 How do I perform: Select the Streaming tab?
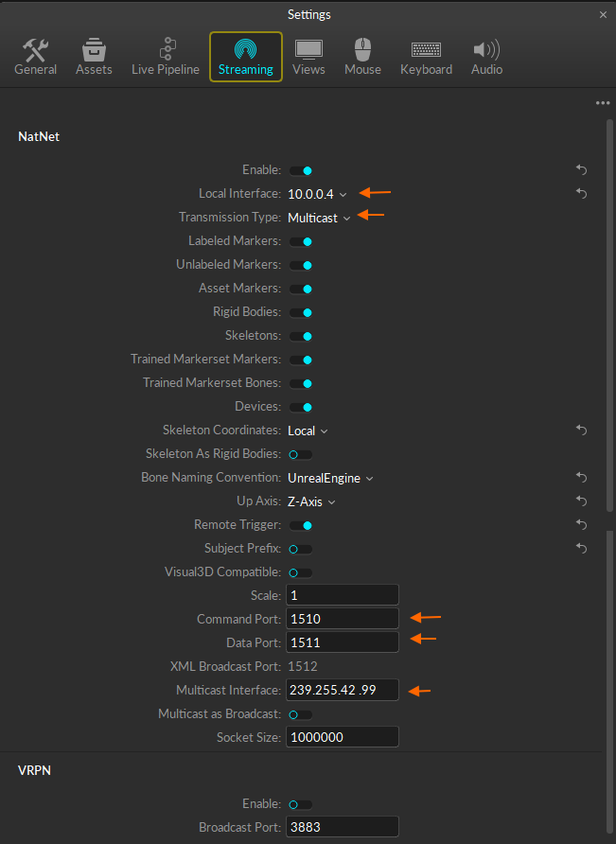click(x=245, y=57)
